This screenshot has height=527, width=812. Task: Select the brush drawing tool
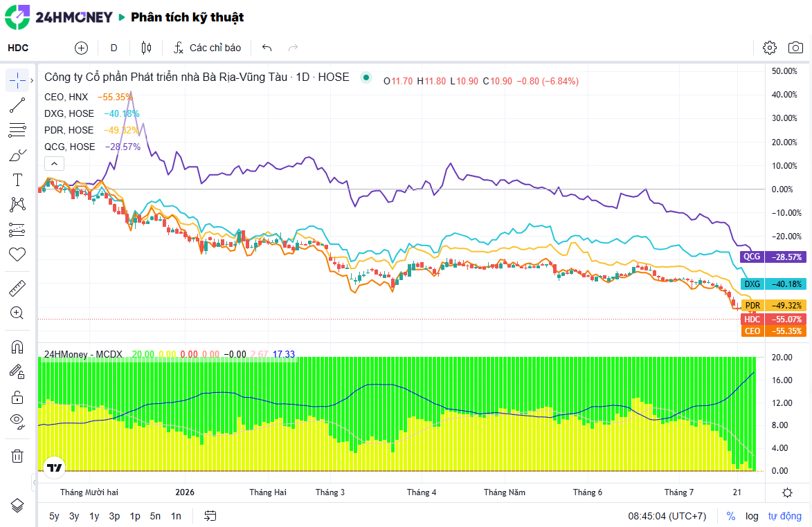(17, 155)
